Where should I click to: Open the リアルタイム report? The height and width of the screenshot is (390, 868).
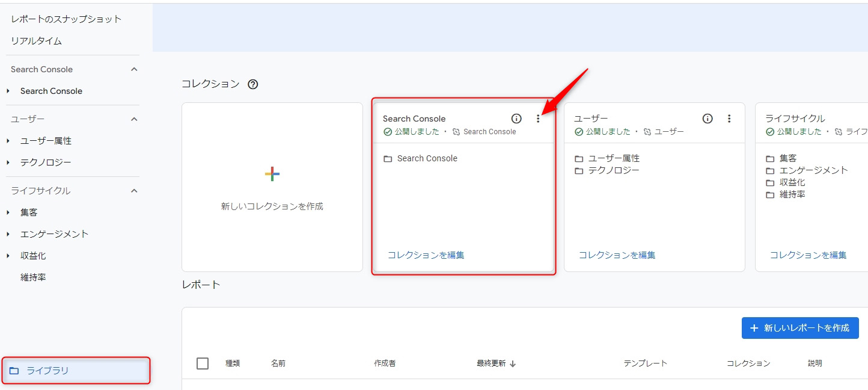(x=36, y=41)
